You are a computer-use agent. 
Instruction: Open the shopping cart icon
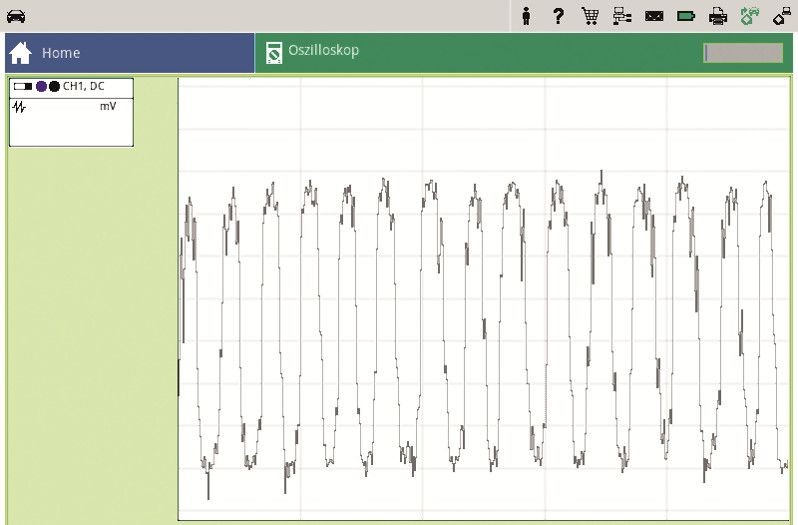(590, 16)
